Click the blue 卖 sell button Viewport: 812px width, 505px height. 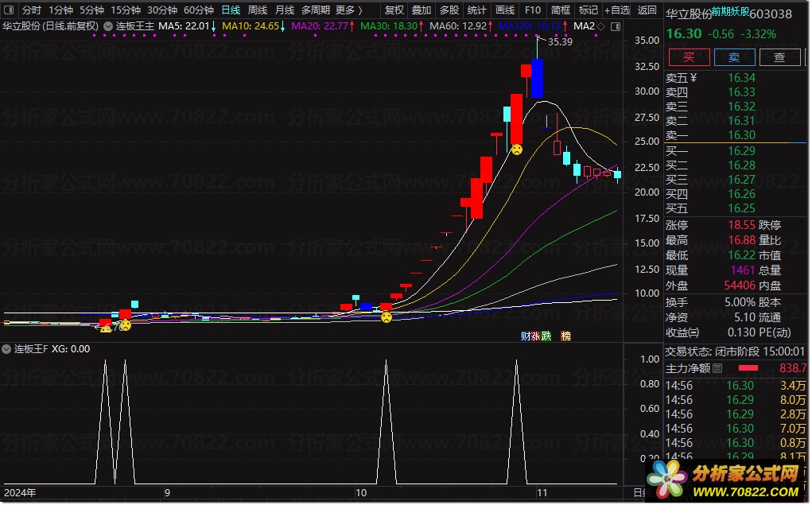point(734,57)
